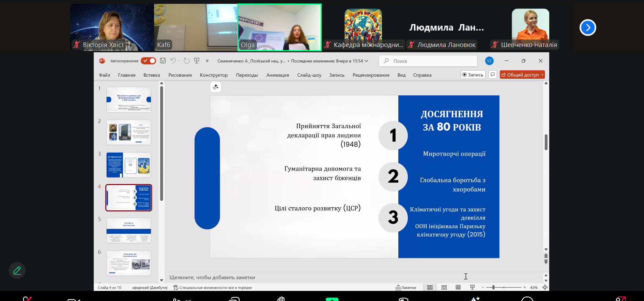Select Normal view in status bar

(x=430, y=287)
